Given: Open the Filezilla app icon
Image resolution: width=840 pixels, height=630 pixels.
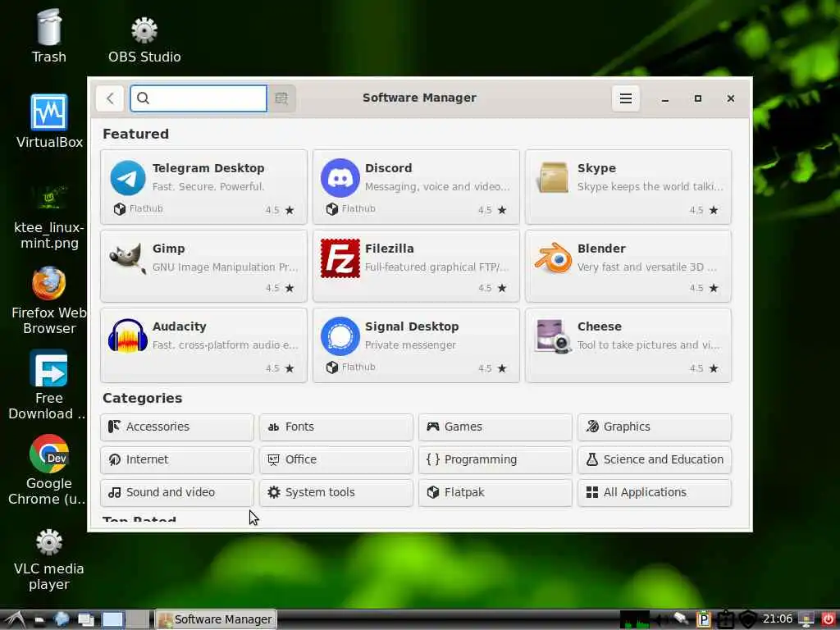Looking at the screenshot, I should pyautogui.click(x=340, y=258).
